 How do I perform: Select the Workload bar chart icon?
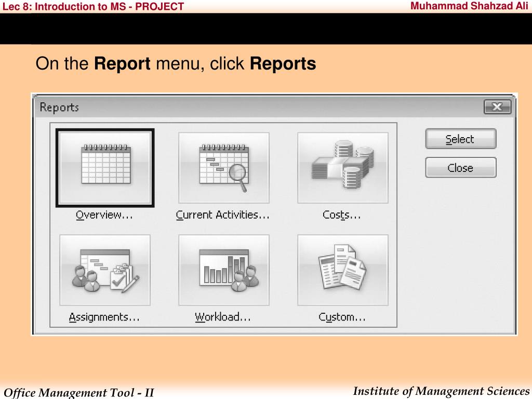coord(224,270)
